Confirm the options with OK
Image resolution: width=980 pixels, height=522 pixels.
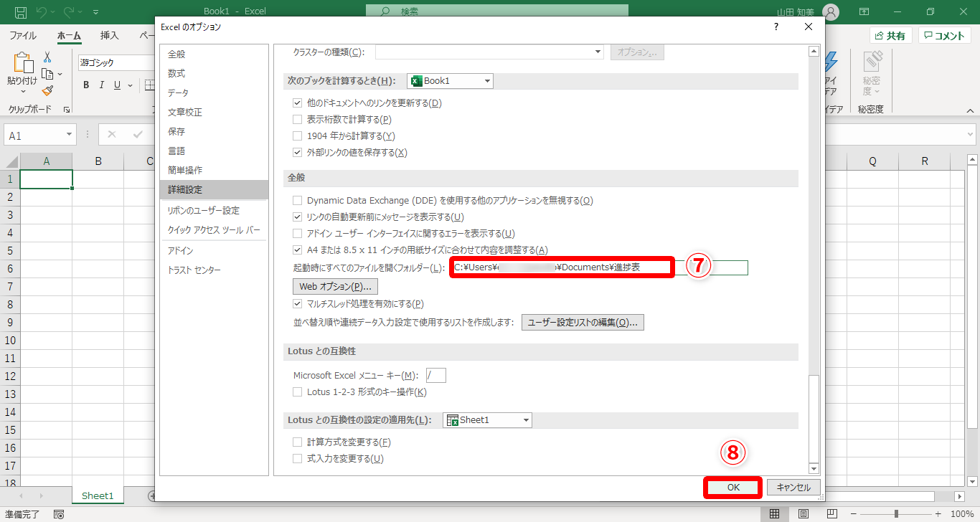click(x=732, y=488)
